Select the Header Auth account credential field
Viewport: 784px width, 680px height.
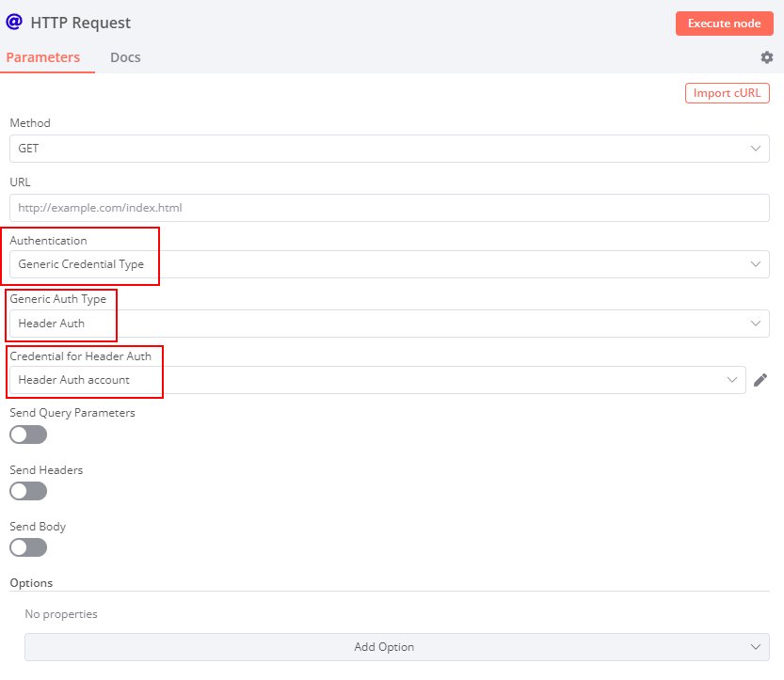tap(367, 380)
